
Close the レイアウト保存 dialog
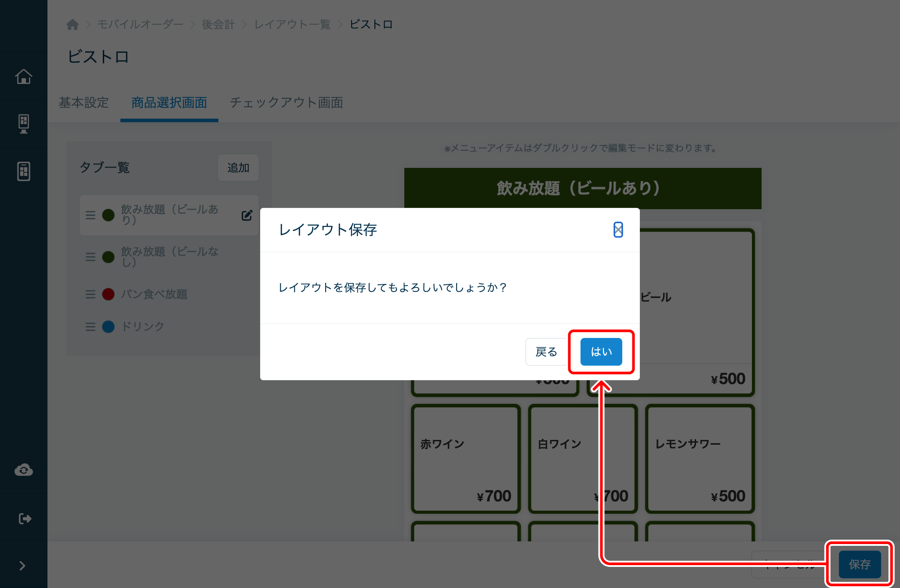618,230
